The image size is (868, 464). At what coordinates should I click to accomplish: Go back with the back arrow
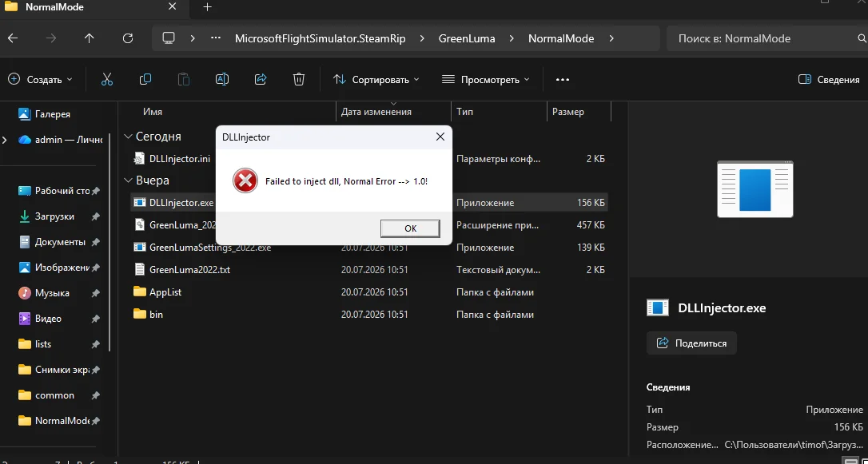click(12, 38)
